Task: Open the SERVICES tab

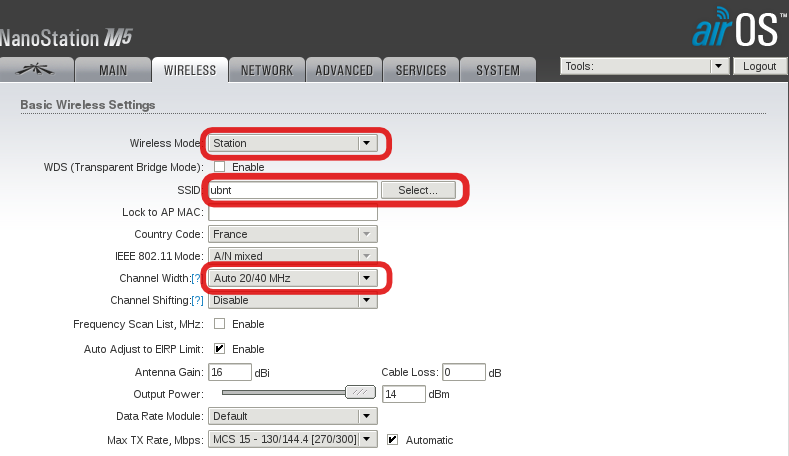Action: (421, 70)
